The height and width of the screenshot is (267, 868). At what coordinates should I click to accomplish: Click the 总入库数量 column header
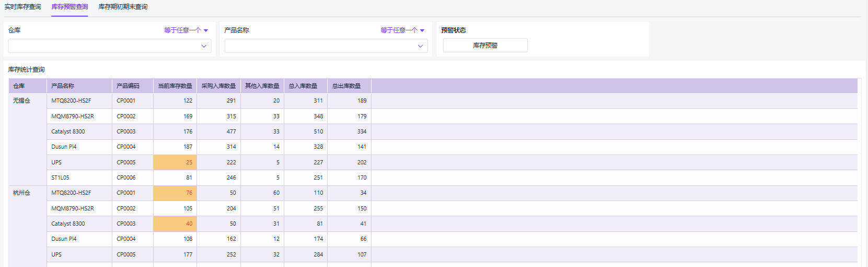point(306,86)
